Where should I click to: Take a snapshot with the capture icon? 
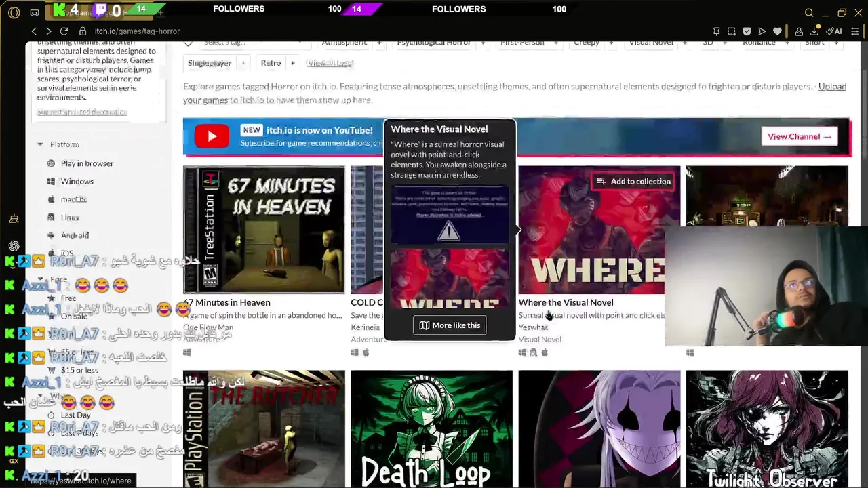click(732, 31)
